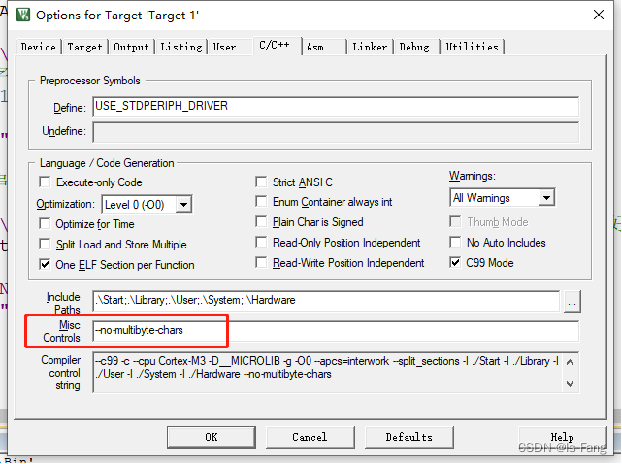Uncheck One ELF Section per Function

coord(45,265)
